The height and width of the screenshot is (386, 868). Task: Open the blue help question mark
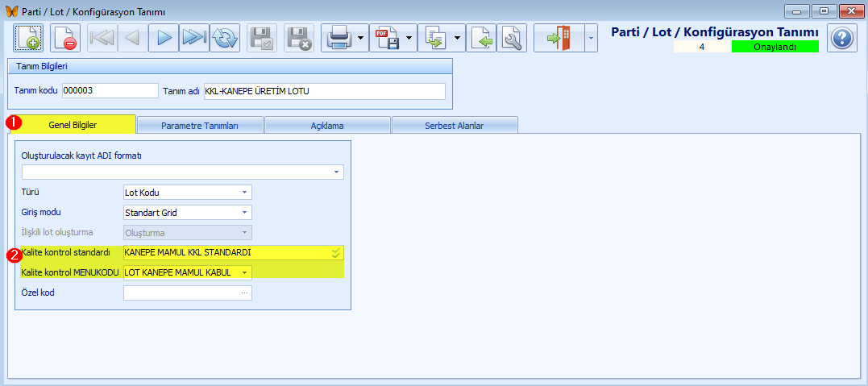tap(841, 38)
